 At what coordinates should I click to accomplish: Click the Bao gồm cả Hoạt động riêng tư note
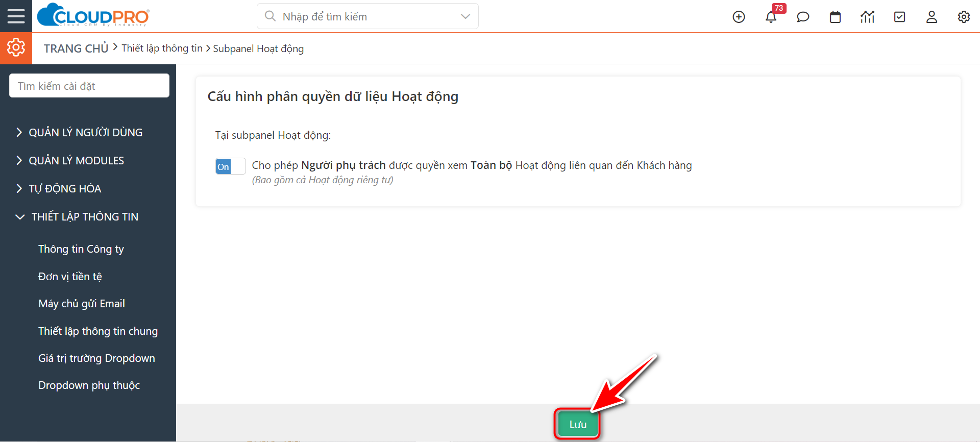point(323,180)
